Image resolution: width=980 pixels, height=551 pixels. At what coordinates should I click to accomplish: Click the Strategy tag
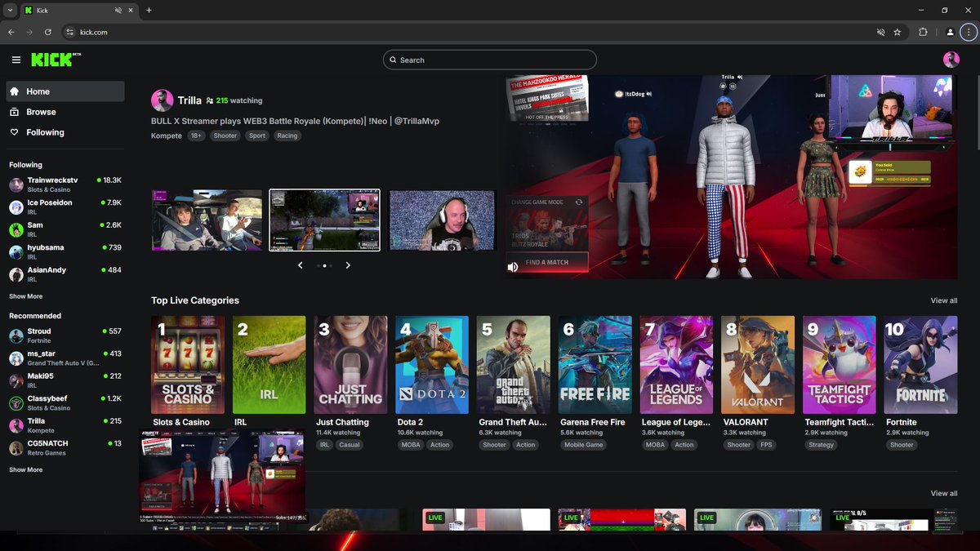coord(821,445)
